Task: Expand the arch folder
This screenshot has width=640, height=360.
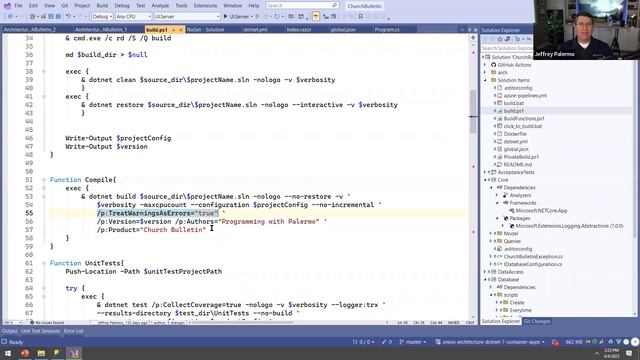Action: click(x=485, y=73)
